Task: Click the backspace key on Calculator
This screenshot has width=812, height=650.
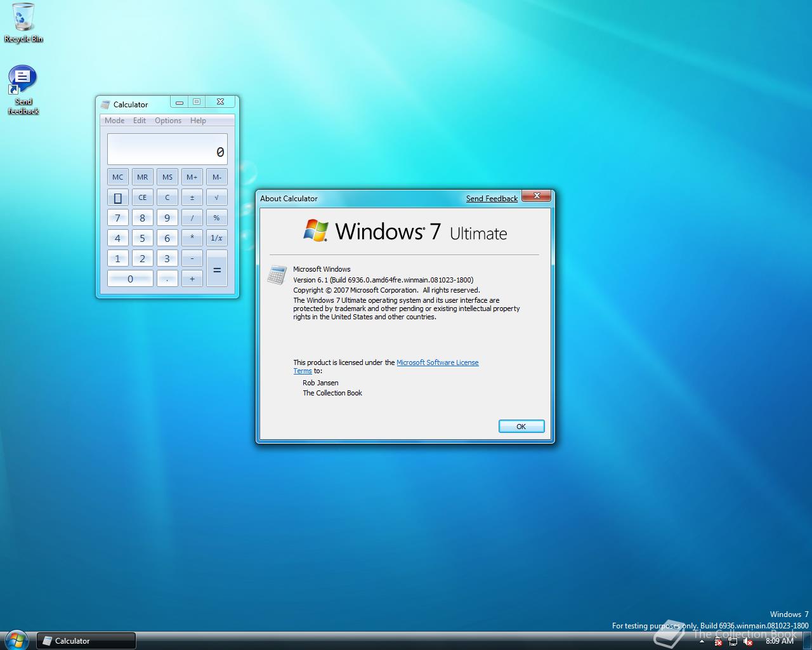Action: tap(117, 197)
